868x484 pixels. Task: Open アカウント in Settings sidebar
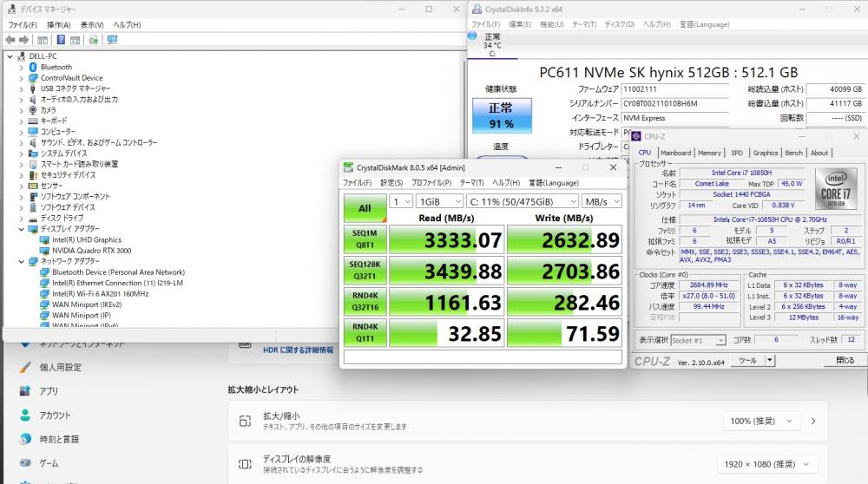pyautogui.click(x=55, y=415)
